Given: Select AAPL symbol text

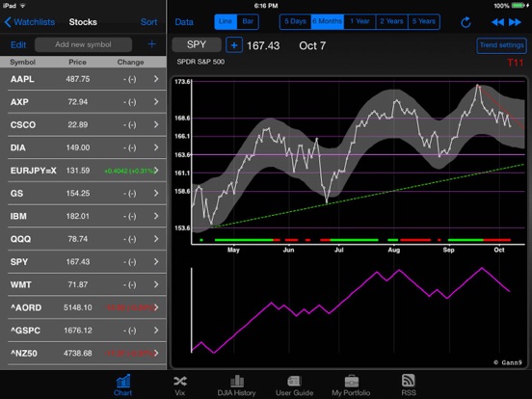Looking at the screenshot, I should click(x=22, y=79).
